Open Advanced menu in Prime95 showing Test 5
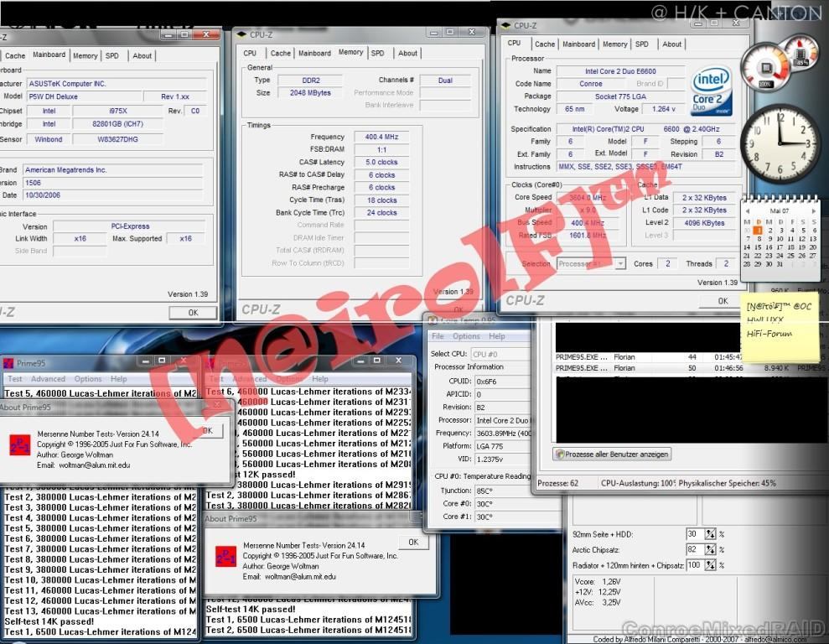Image resolution: width=829 pixels, height=644 pixels. tap(48, 379)
